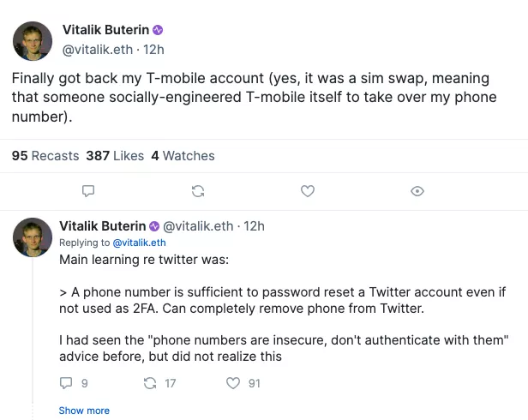Click the reply bubble showing 9 replies
This screenshot has width=528, height=420.
67,383
